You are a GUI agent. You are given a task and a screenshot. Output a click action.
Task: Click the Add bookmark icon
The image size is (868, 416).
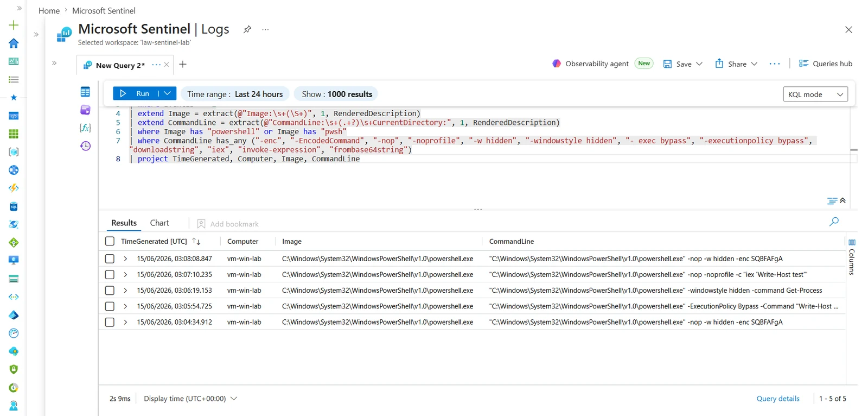pyautogui.click(x=201, y=224)
